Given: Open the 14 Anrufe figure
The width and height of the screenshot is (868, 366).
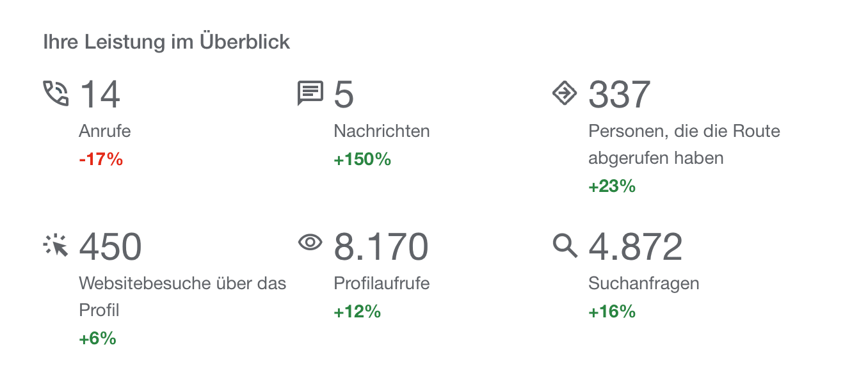Looking at the screenshot, I should click(100, 95).
